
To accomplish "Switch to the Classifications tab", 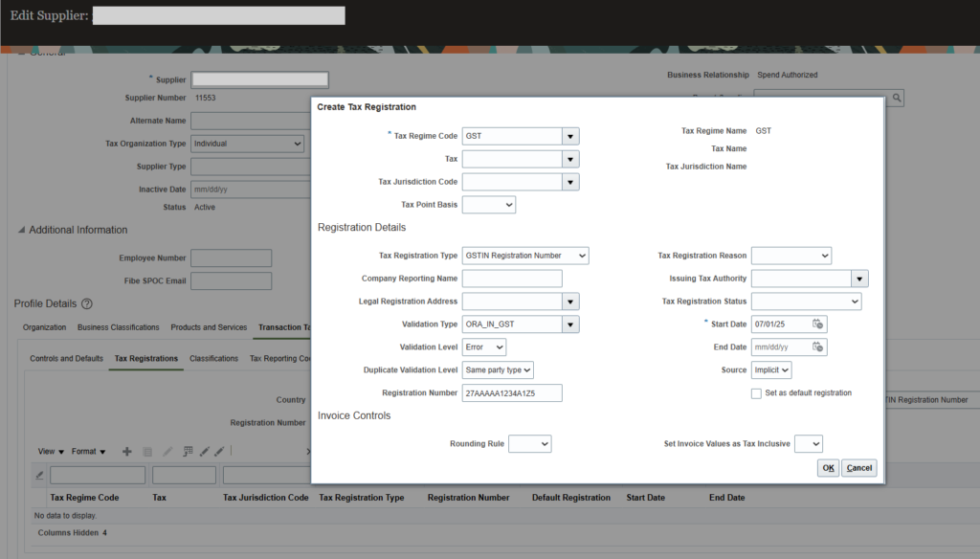I will coord(213,359).
